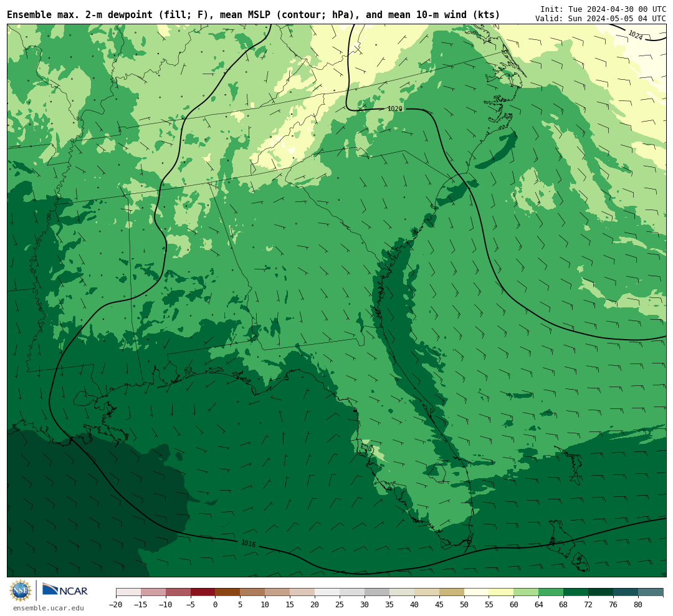Pick the medium green swatch between 64 and 68
The image size is (673, 616).
[551, 592]
